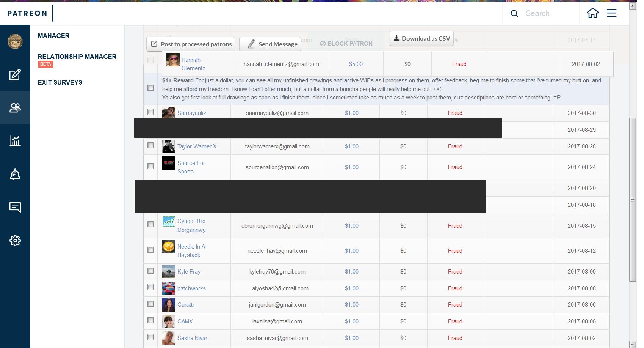Tick the checkbox for Samaydaliz
Image resolution: width=644 pixels, height=348 pixels.
(x=150, y=112)
